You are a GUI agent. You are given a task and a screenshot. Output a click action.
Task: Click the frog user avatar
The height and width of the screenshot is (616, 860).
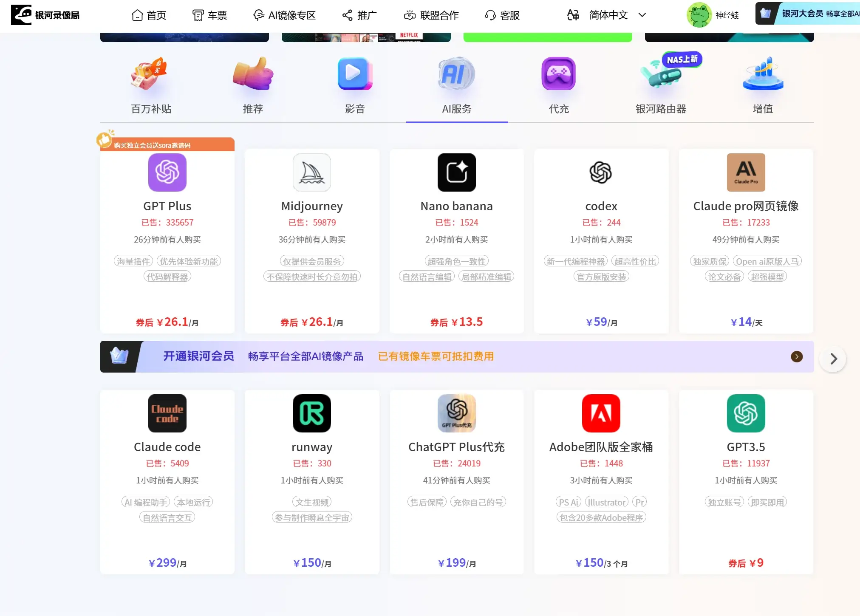699,15
